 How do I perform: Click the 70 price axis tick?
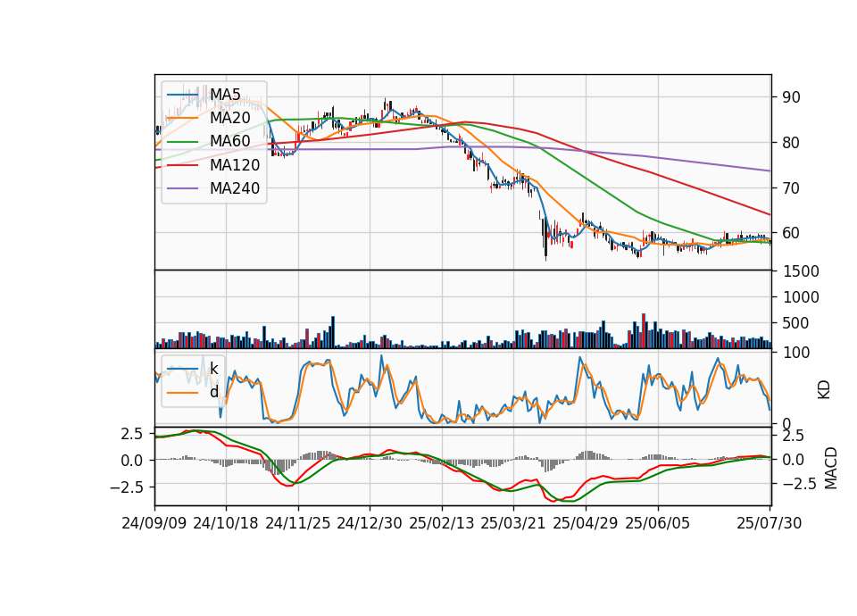[x=792, y=188]
